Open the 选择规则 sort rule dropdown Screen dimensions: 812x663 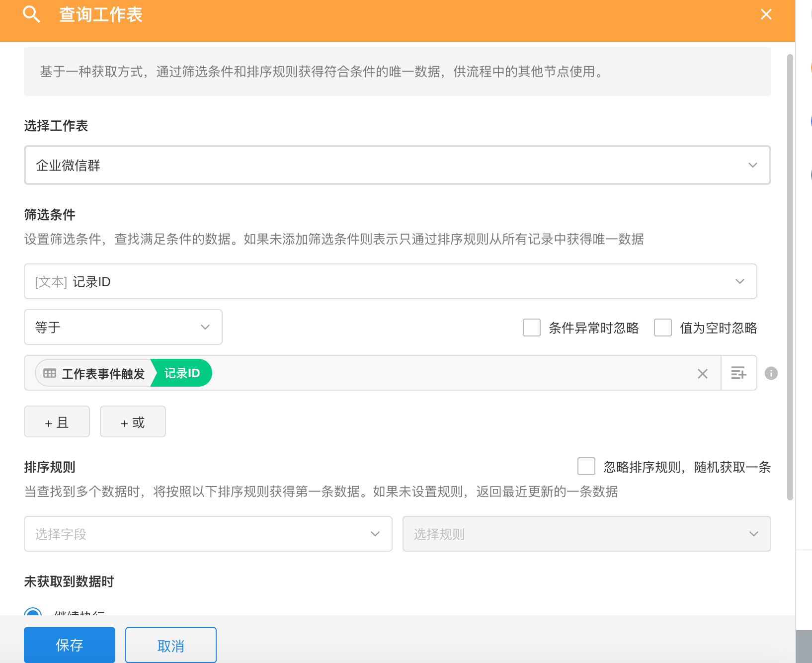586,534
